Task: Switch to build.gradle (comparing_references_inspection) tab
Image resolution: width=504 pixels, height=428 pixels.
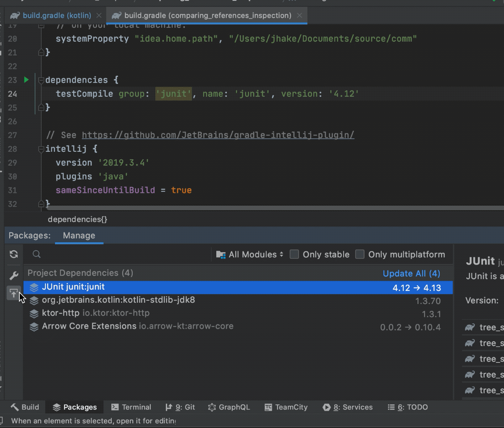Action: [207, 16]
